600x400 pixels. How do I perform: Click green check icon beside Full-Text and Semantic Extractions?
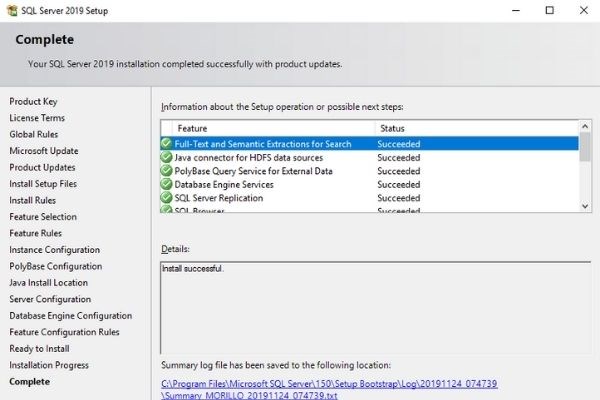click(166, 144)
